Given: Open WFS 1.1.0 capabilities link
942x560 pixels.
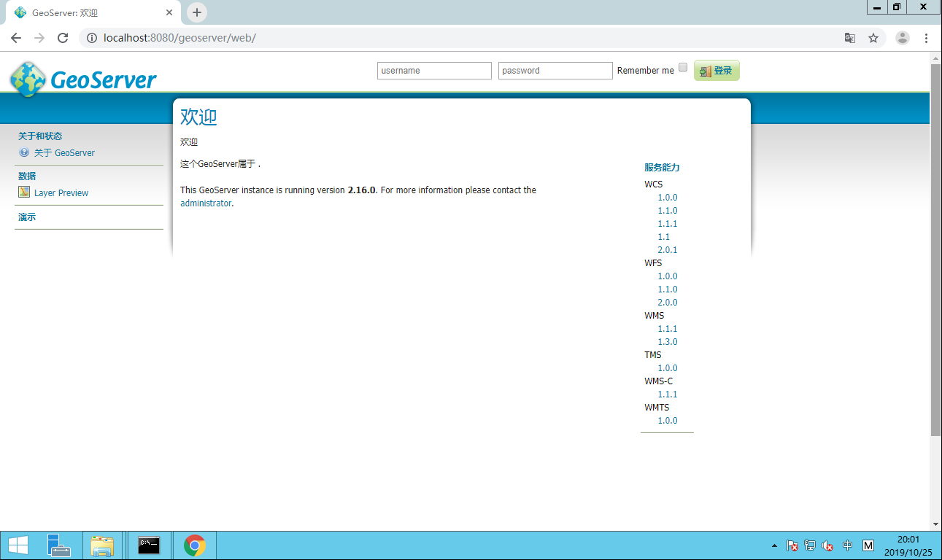Looking at the screenshot, I should [x=668, y=289].
